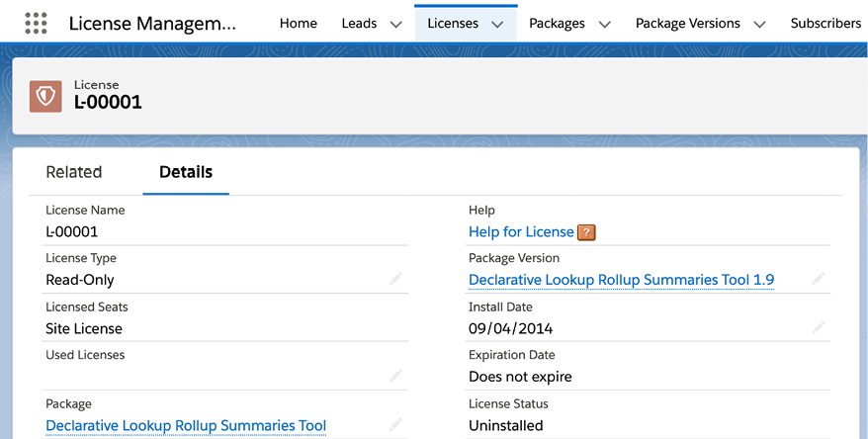868x439 pixels.
Task: Click the Install Date field label
Action: click(500, 307)
